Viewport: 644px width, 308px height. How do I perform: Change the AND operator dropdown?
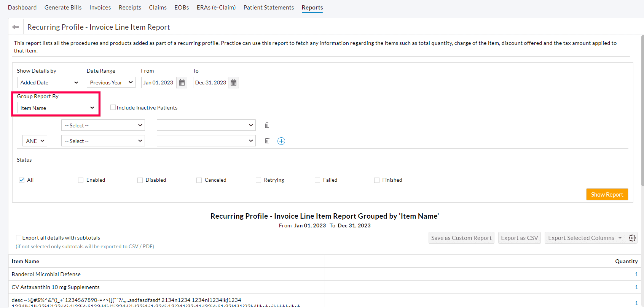coord(35,141)
